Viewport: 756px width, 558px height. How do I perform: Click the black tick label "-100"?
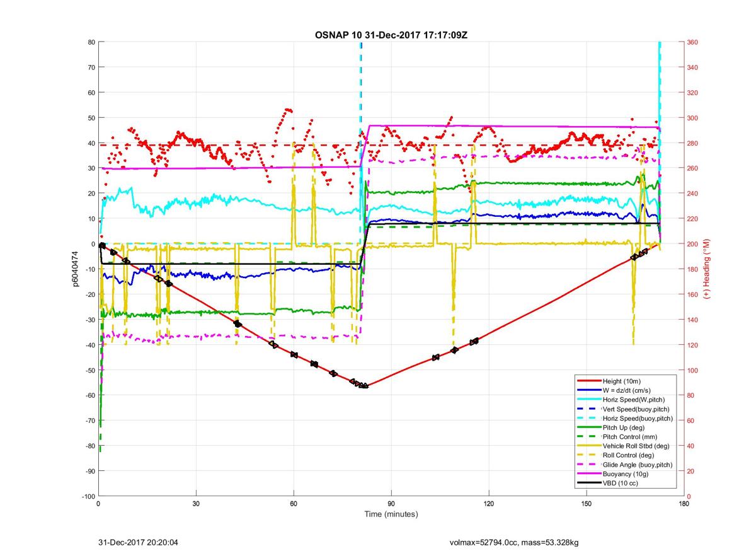point(88,496)
